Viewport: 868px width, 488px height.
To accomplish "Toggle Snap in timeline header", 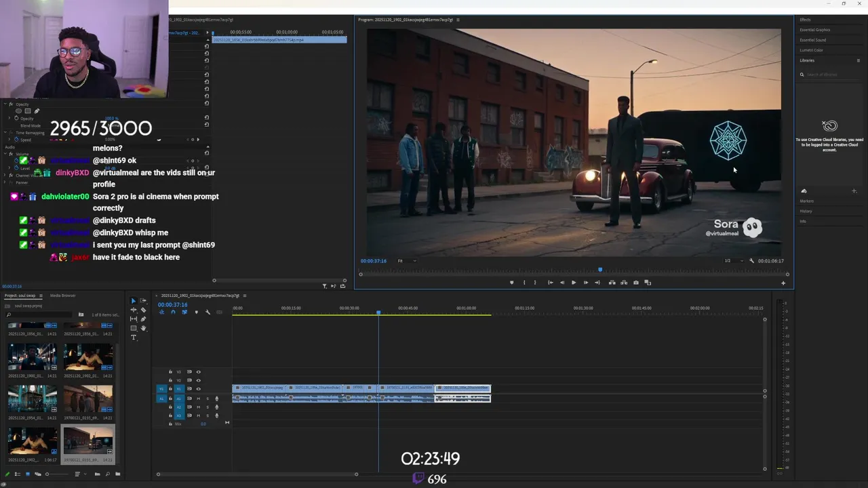I will [174, 312].
